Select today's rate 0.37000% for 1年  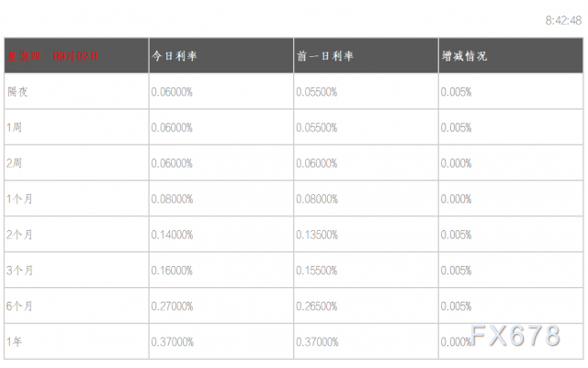[173, 342]
